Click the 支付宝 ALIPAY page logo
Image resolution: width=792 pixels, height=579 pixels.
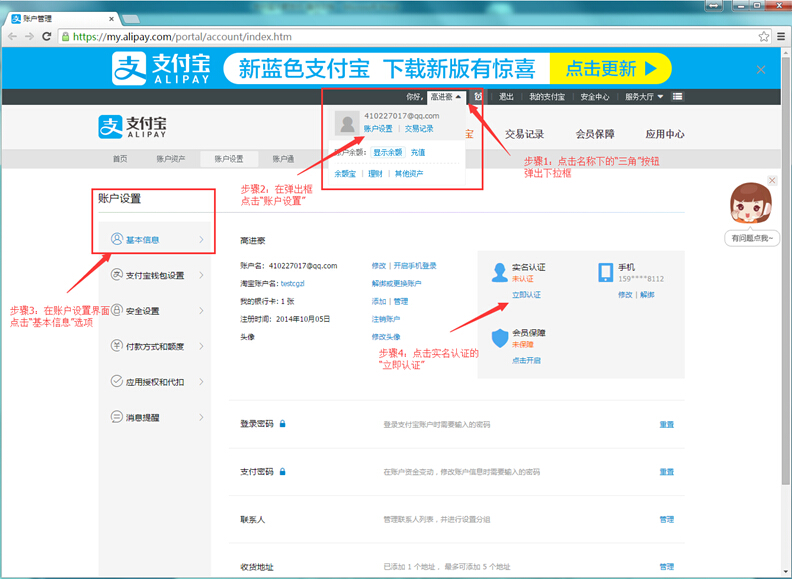pyautogui.click(x=132, y=126)
